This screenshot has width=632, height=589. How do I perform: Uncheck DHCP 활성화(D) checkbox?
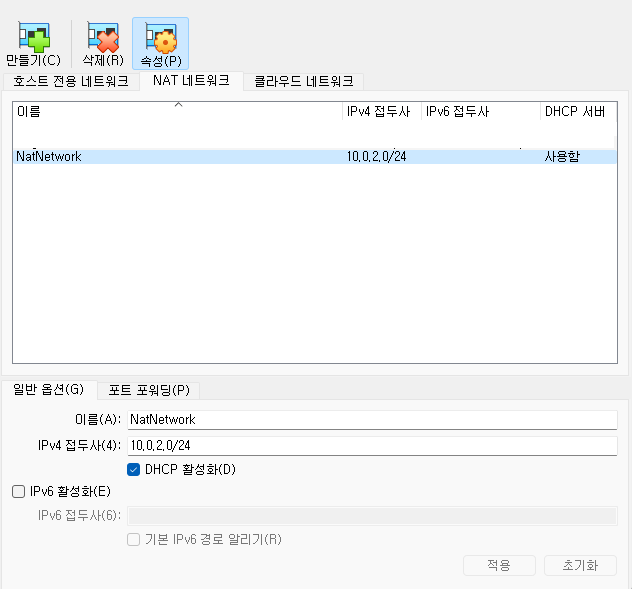[x=133, y=470]
